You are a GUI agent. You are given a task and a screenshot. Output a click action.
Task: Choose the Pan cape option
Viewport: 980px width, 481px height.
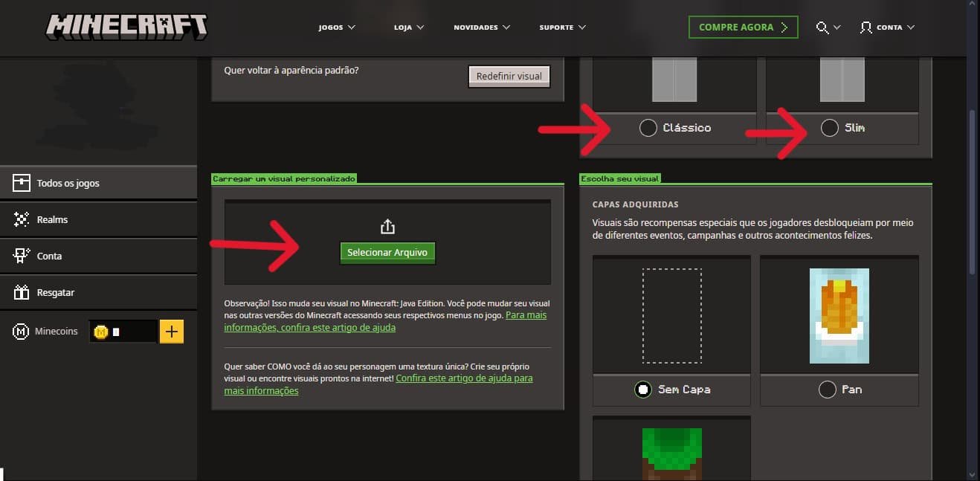point(827,389)
